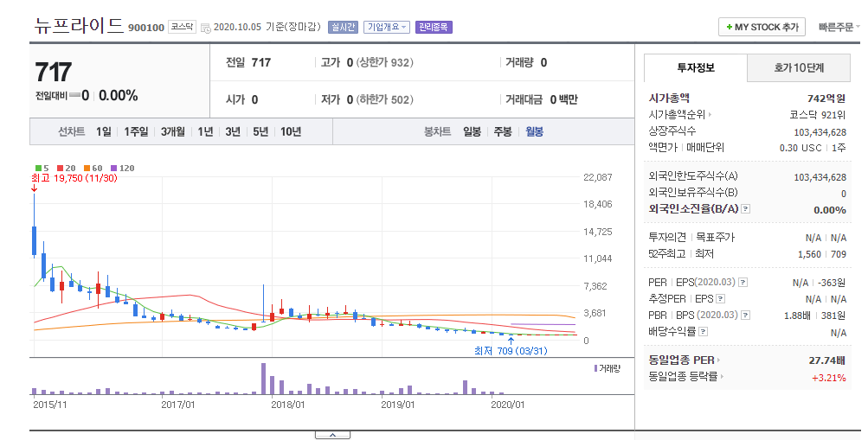Open the 동일업종 PER link
This screenshot has height=440, width=868.
(685, 360)
